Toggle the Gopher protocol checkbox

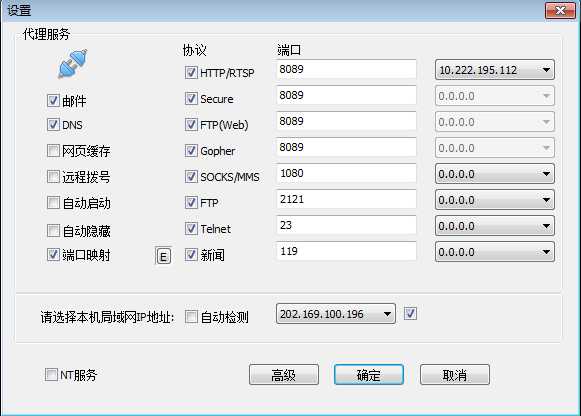(x=191, y=150)
